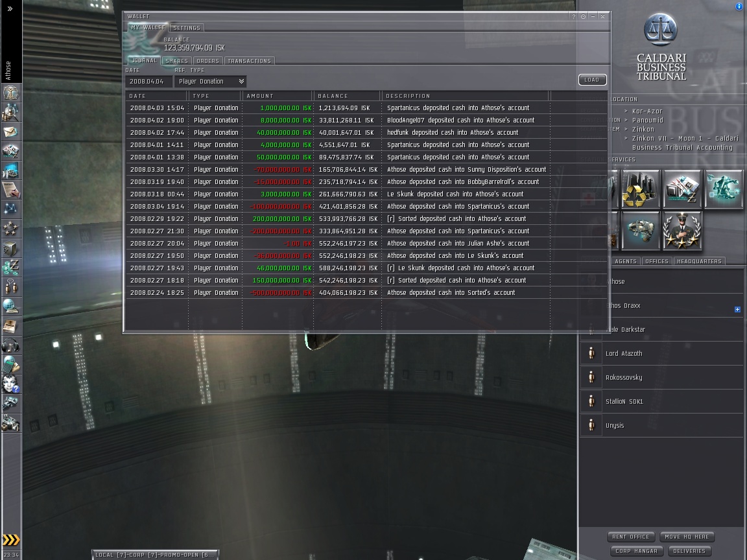Sort journal by Description column header

(466, 96)
